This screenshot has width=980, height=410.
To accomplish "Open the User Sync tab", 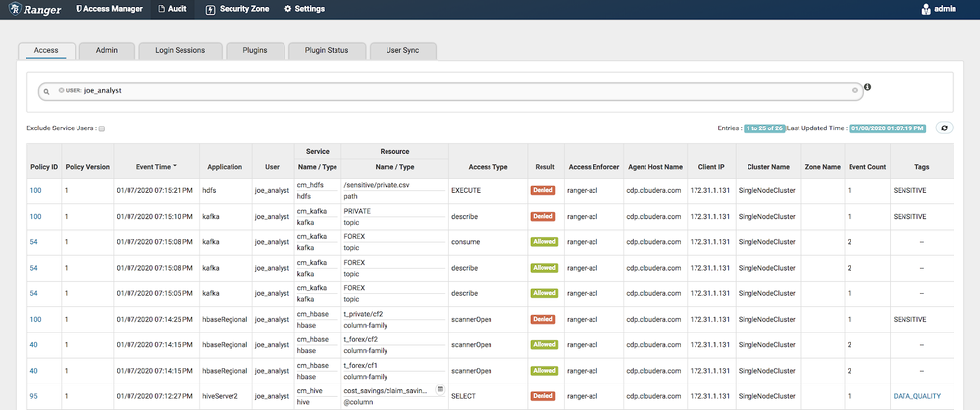I will (x=402, y=50).
